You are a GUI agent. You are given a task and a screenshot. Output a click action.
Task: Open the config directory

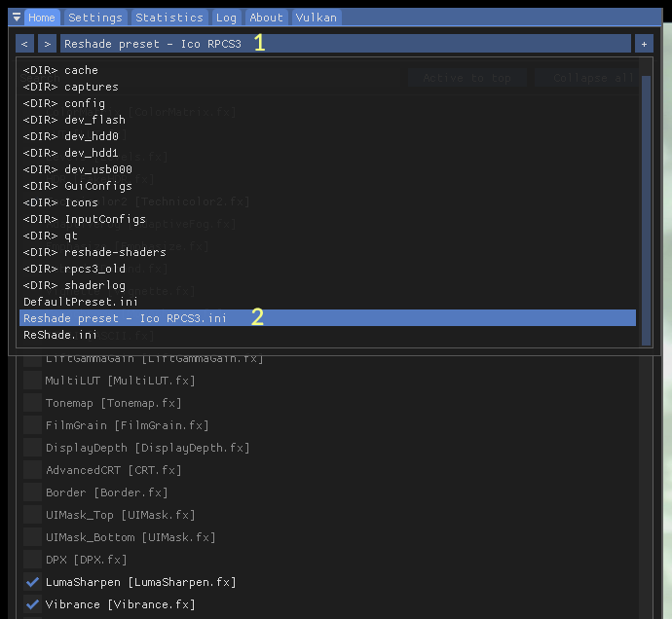click(x=328, y=103)
